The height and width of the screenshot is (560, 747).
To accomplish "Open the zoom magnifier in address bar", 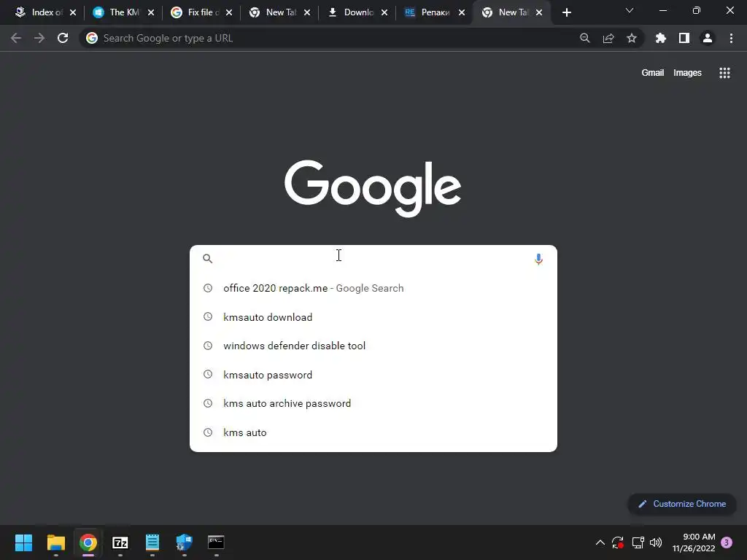I will point(585,38).
